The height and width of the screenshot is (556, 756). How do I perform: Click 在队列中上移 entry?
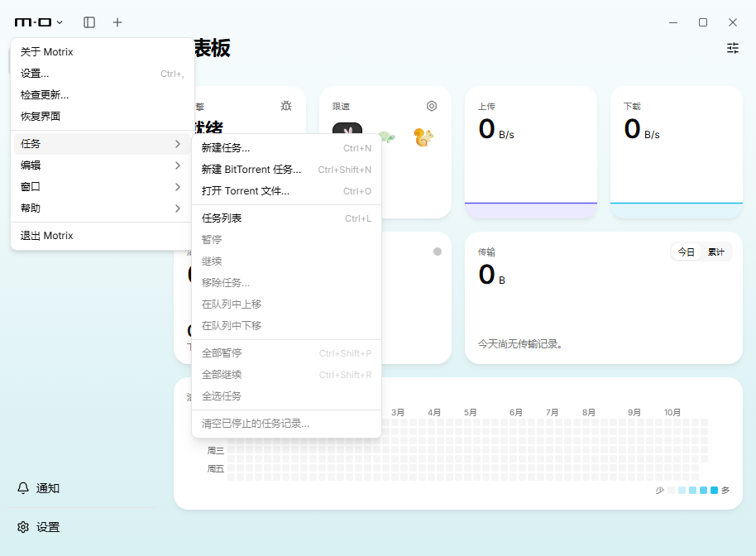pos(286,304)
